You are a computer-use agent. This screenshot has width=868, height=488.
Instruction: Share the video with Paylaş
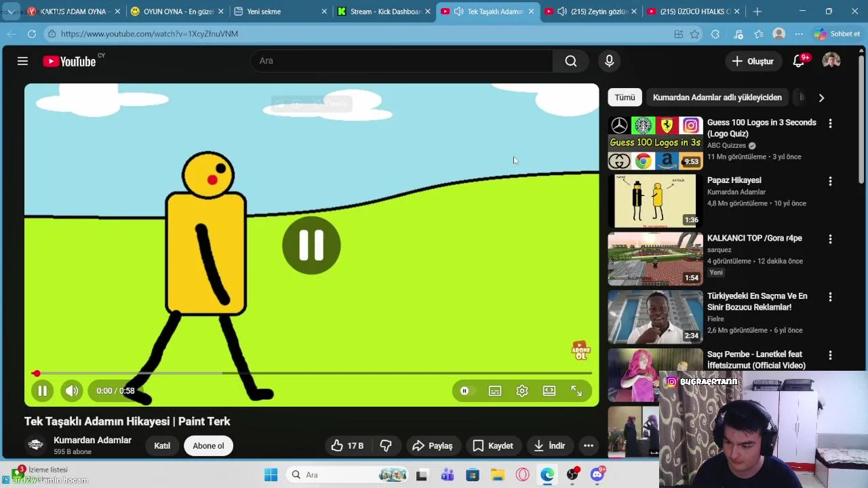[432, 445]
